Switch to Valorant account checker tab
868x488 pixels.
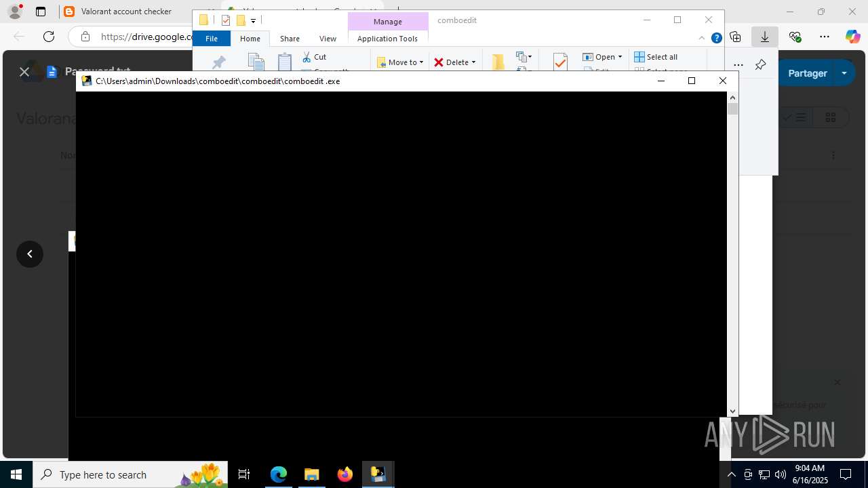click(x=125, y=12)
